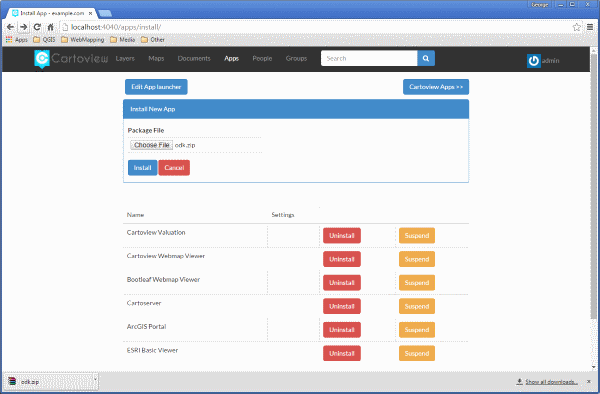Open the People menu
600x394 pixels.
262,58
